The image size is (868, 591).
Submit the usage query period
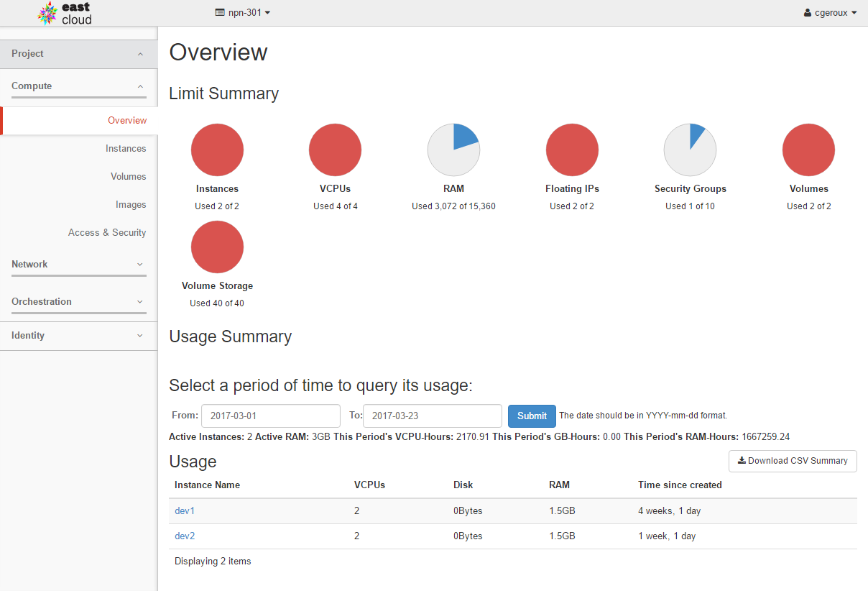point(532,416)
